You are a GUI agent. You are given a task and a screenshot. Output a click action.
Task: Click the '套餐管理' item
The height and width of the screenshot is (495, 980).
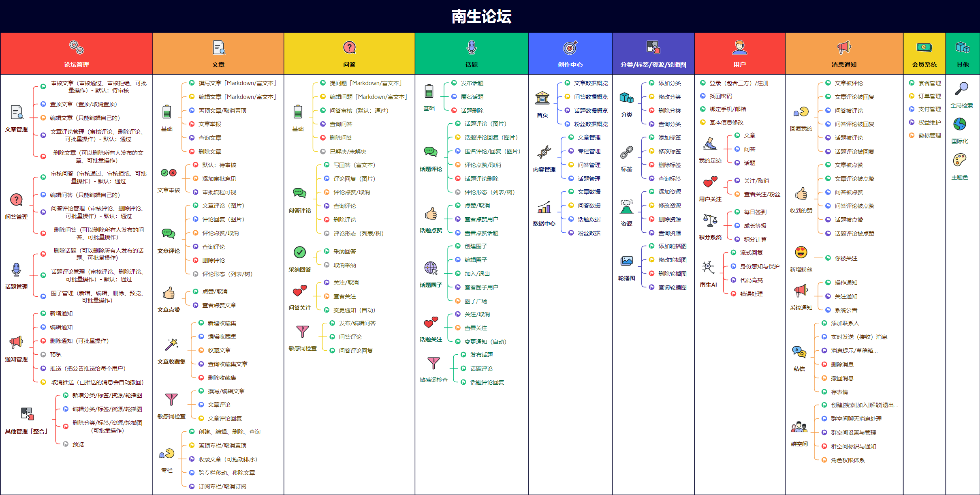929,83
